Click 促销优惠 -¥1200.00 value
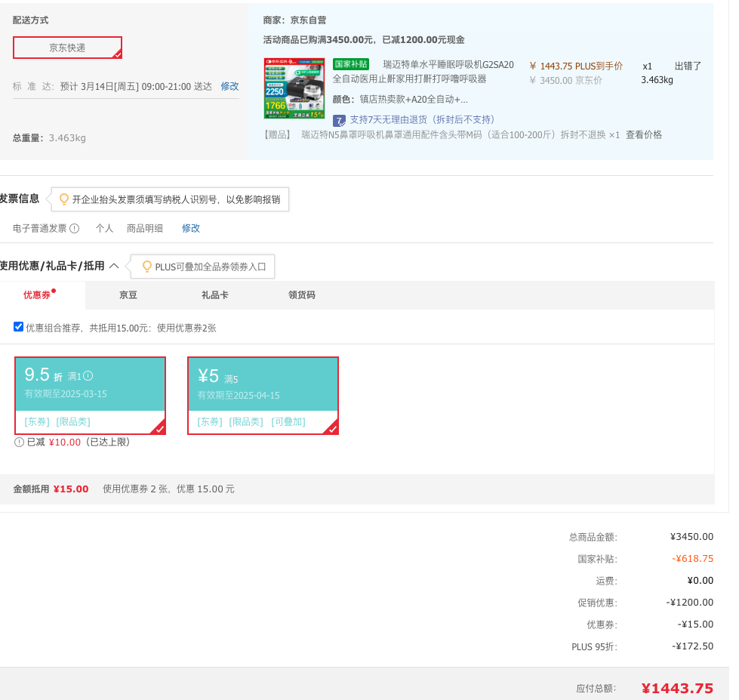 tap(689, 603)
